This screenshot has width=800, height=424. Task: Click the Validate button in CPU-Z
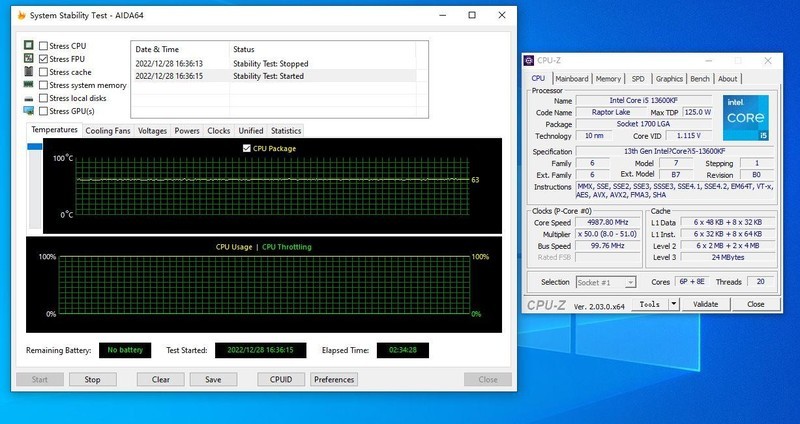(705, 304)
